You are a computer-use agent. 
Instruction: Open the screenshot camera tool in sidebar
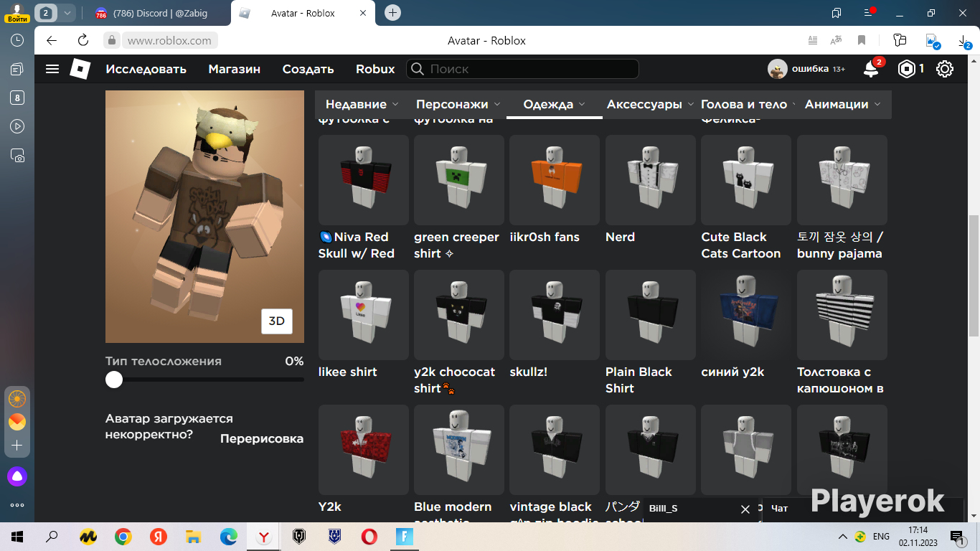tap(17, 155)
